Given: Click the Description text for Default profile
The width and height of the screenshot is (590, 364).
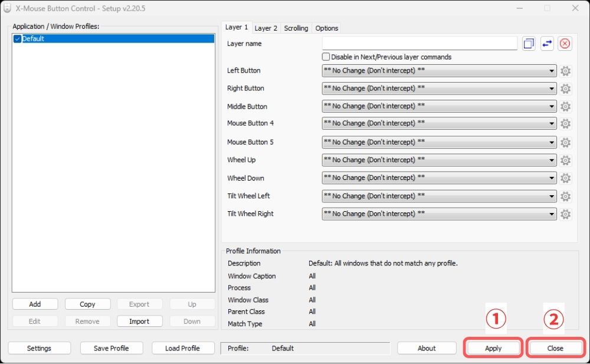Looking at the screenshot, I should 383,263.
